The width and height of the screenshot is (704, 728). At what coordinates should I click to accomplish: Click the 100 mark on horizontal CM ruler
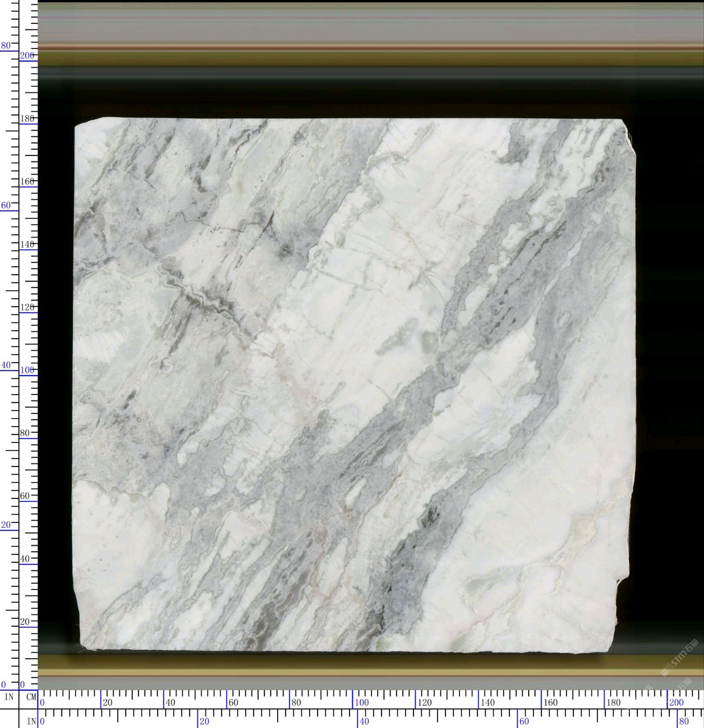click(x=361, y=702)
